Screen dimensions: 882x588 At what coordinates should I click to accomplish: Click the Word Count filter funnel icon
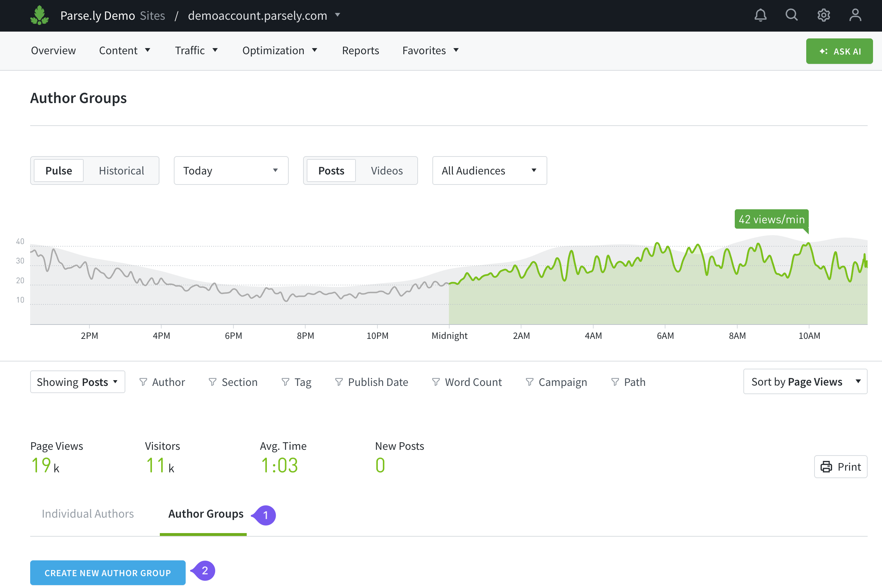coord(436,382)
